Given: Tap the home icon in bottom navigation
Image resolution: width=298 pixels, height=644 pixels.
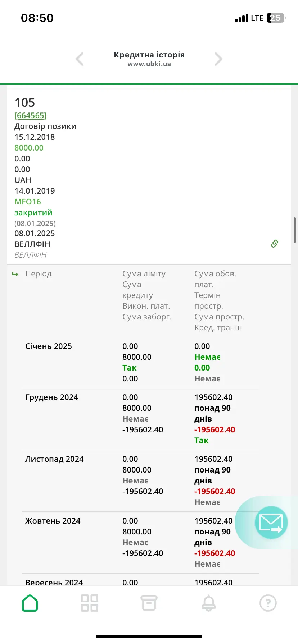Looking at the screenshot, I should (x=30, y=603).
